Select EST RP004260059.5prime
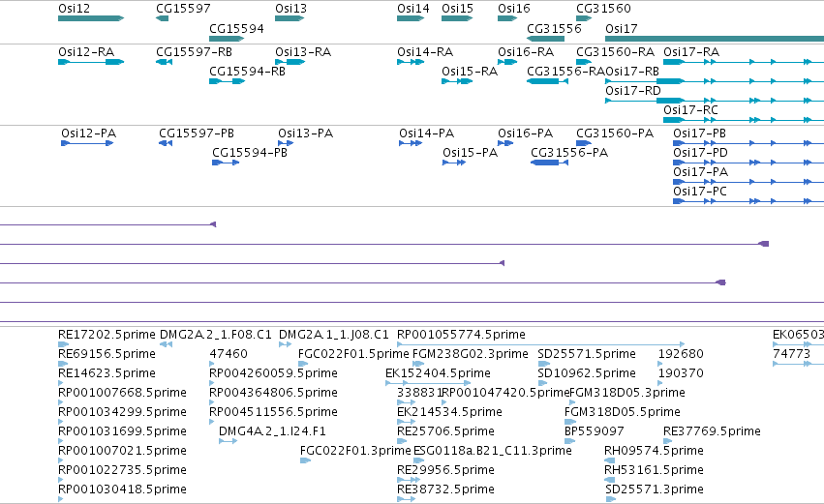The width and height of the screenshot is (824, 504). 273,373
